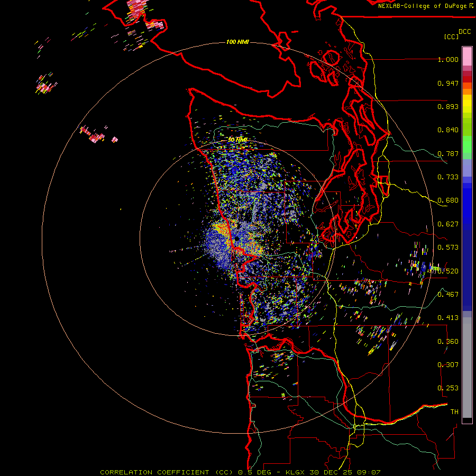This screenshot has height=476, width=476.
Task: Select the 0.893 scale value
Action: [x=448, y=106]
